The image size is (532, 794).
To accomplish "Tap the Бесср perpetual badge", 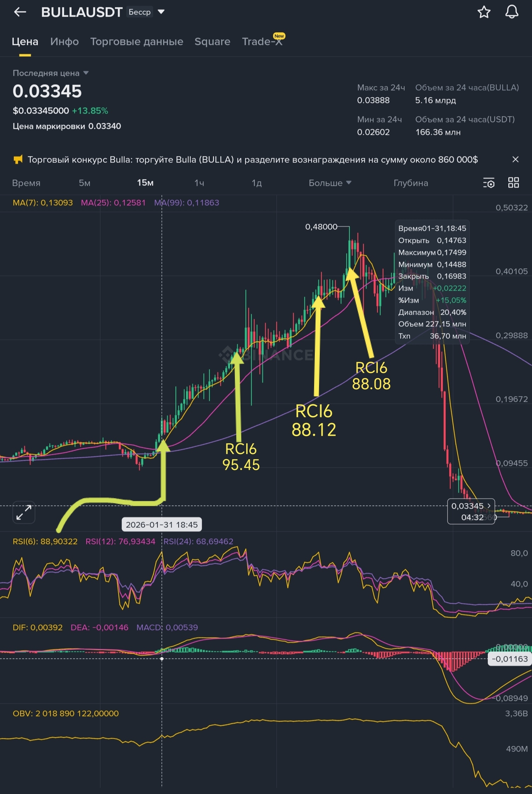I will click(x=140, y=12).
